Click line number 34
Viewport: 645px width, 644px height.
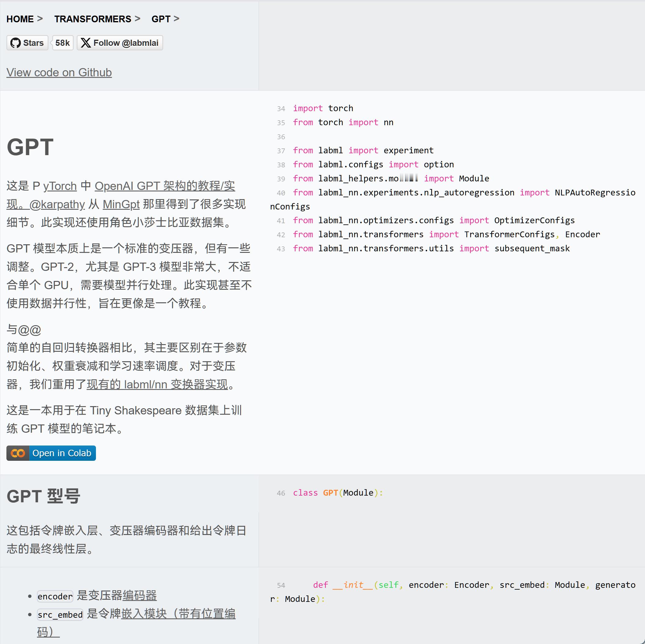(281, 109)
